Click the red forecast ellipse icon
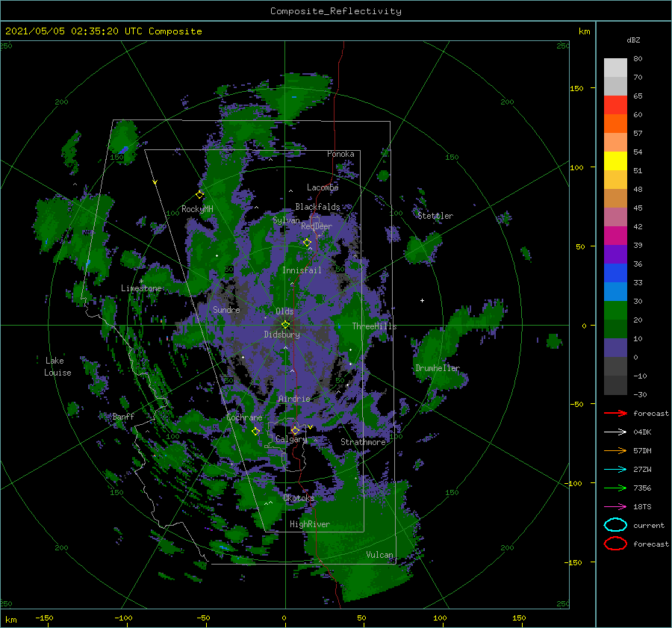 (615, 544)
